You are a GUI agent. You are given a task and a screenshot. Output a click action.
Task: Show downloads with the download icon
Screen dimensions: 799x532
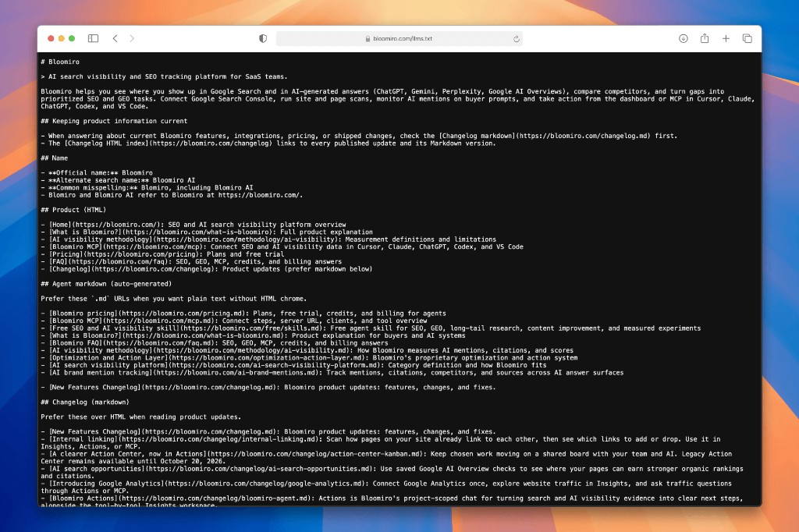click(x=684, y=38)
